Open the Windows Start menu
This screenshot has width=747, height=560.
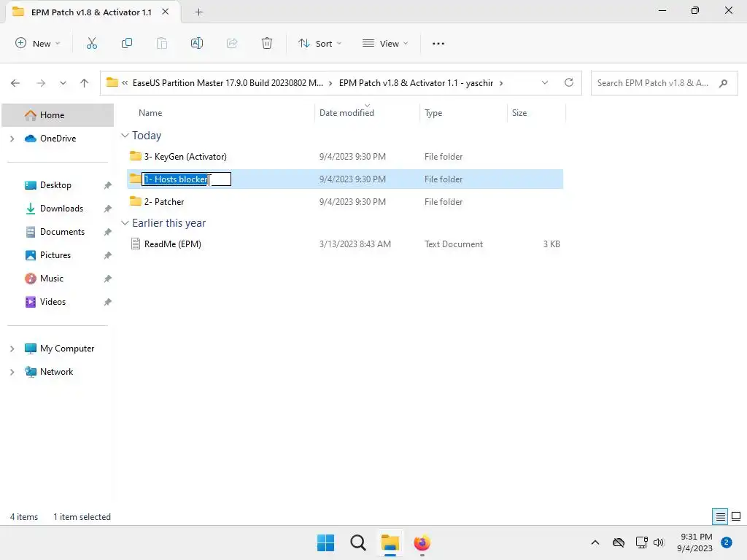point(326,542)
